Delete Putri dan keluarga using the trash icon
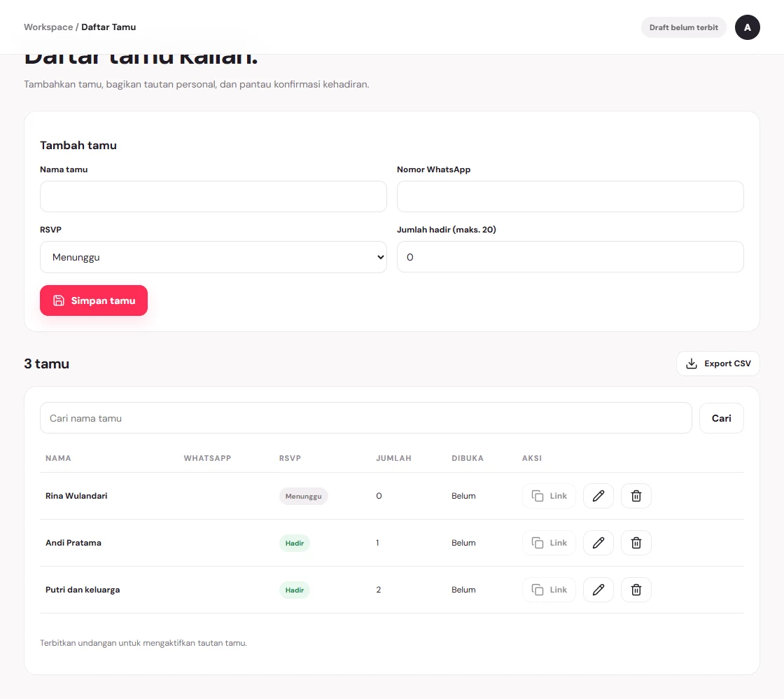This screenshot has width=784, height=699. point(636,590)
